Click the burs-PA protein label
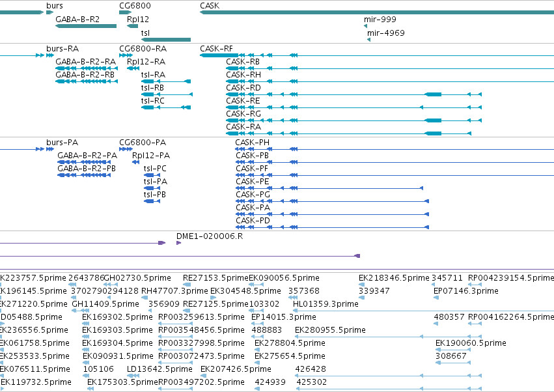The image size is (554, 392). (62, 143)
